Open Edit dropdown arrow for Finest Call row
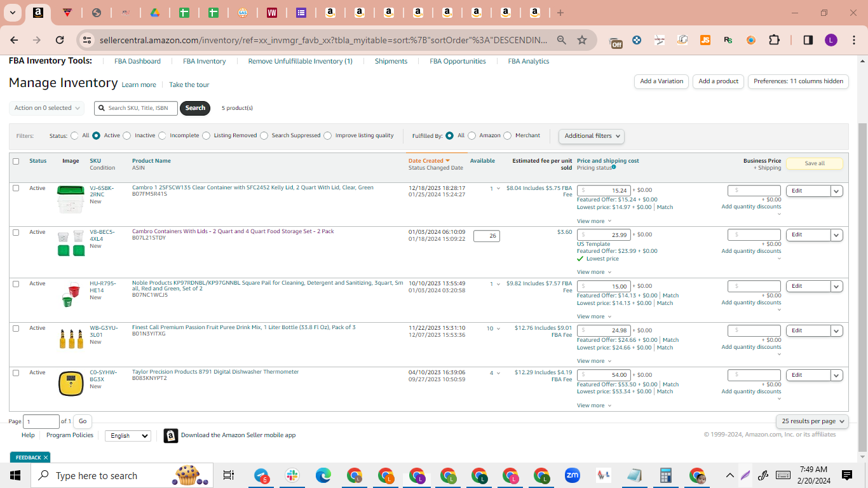 click(836, 330)
